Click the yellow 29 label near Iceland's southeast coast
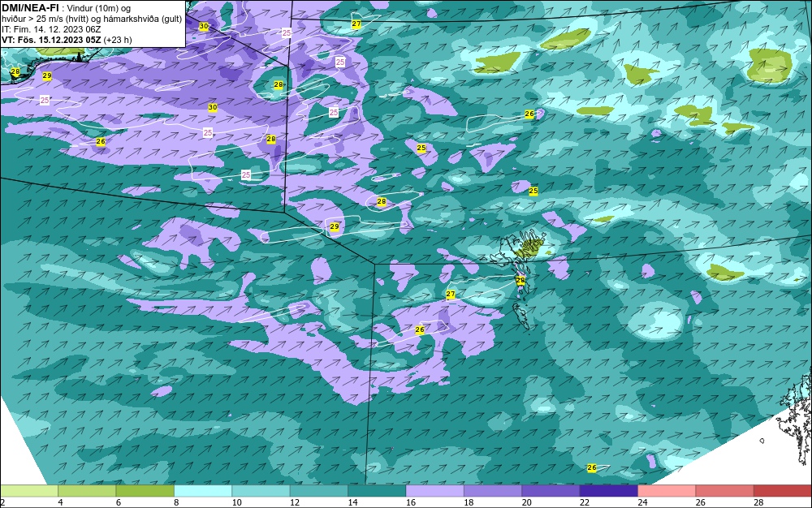This screenshot has width=812, height=508. pos(47,76)
